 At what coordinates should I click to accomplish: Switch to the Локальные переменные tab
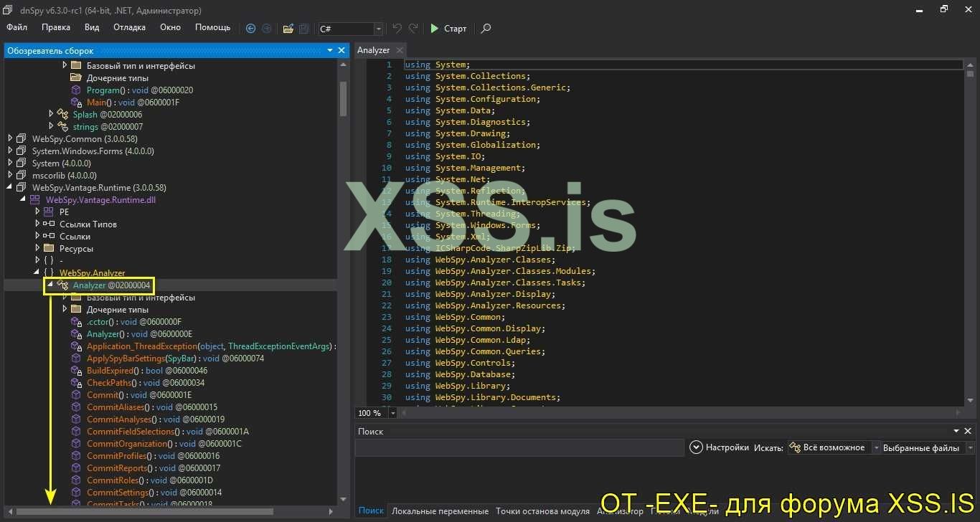coord(440,511)
